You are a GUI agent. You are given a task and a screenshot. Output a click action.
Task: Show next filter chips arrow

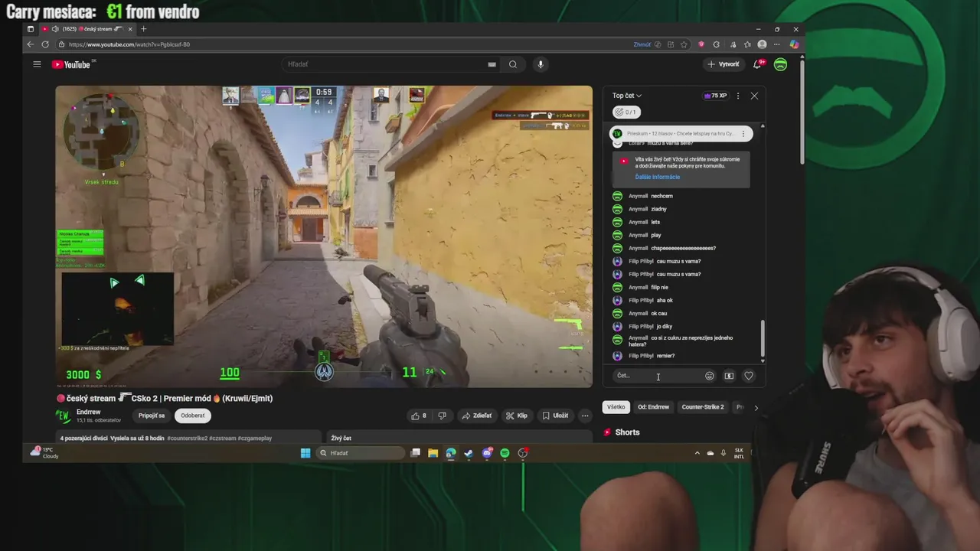coord(756,408)
